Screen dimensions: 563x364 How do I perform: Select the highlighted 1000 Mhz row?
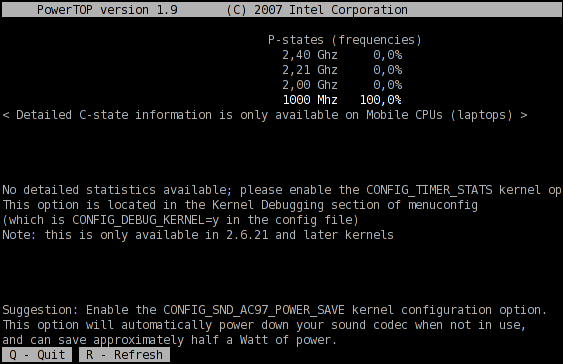coord(342,100)
